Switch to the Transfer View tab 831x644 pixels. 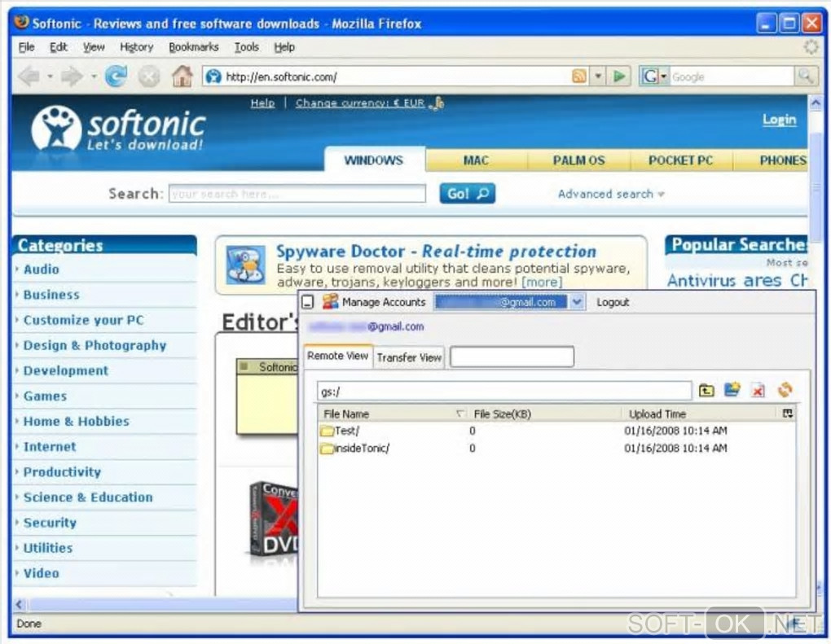click(409, 357)
